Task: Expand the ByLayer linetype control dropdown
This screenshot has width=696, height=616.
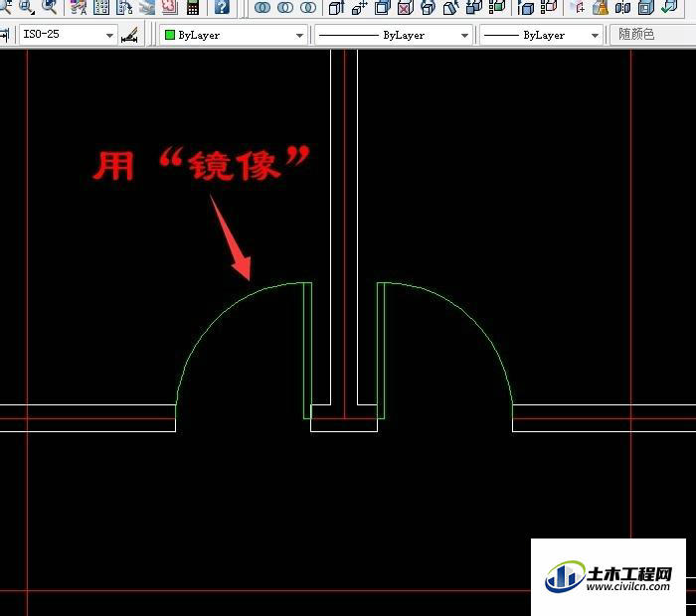Action: 464,35
